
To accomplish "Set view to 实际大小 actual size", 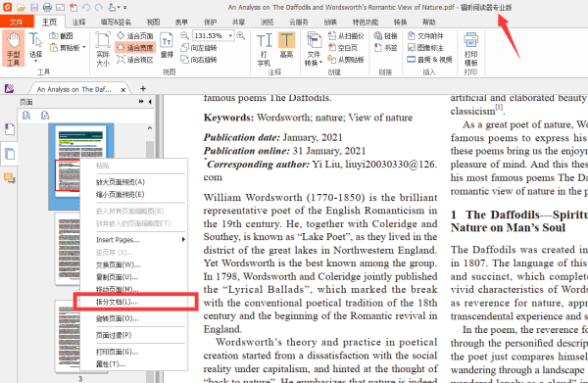I will [x=102, y=49].
